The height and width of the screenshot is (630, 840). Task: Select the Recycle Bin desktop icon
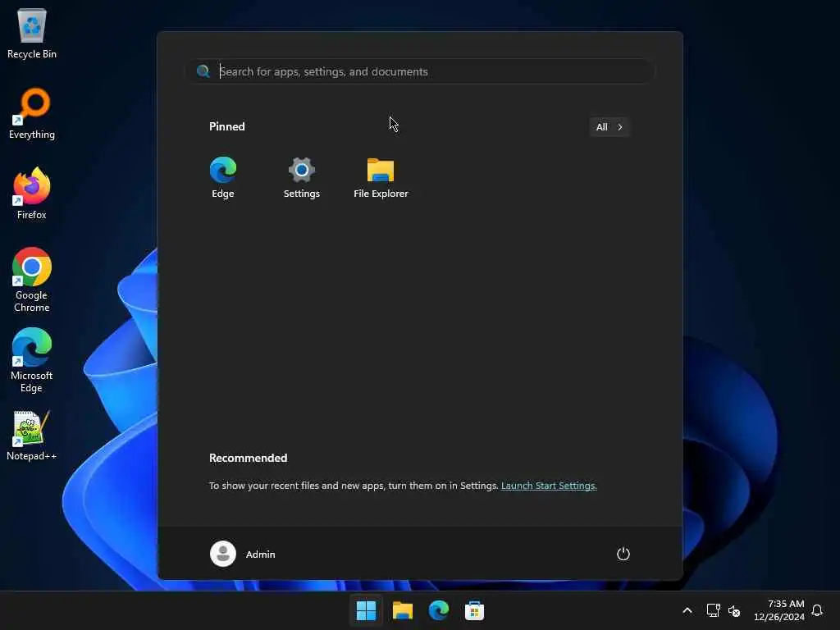pos(32,34)
